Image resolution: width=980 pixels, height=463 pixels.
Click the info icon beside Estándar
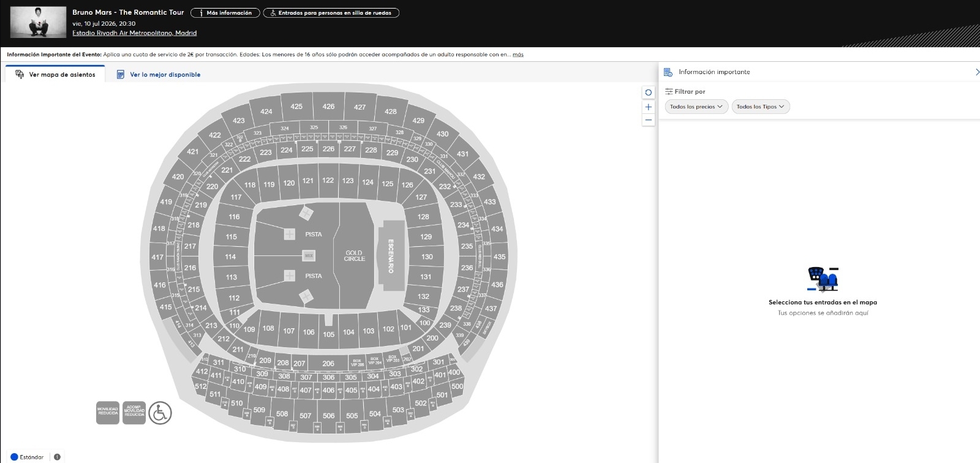[57, 457]
